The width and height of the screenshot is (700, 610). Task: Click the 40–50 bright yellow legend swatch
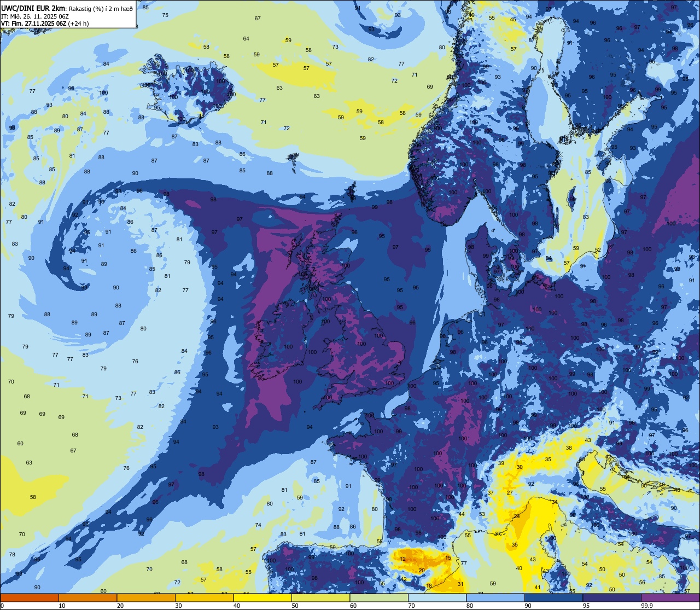[x=262, y=597]
